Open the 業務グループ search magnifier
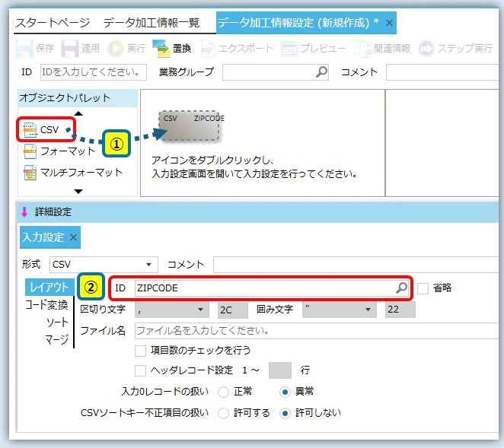 click(x=321, y=71)
